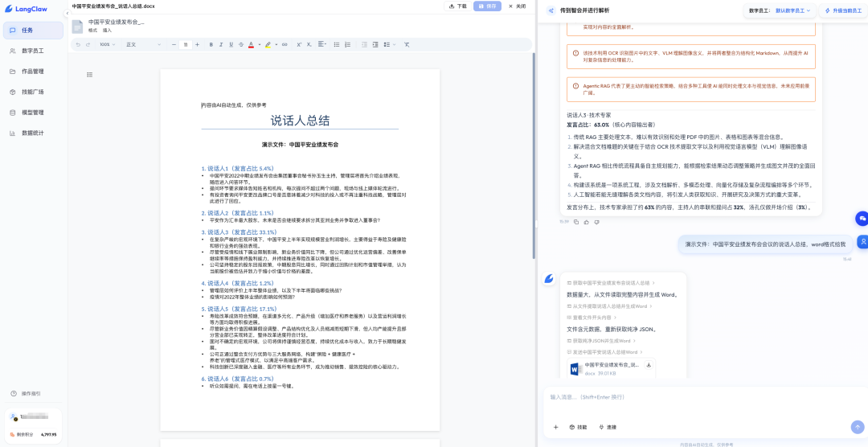Expand 获取纯净JSON并生成Word step
The width and height of the screenshot is (868, 447).
pyautogui.click(x=601, y=341)
